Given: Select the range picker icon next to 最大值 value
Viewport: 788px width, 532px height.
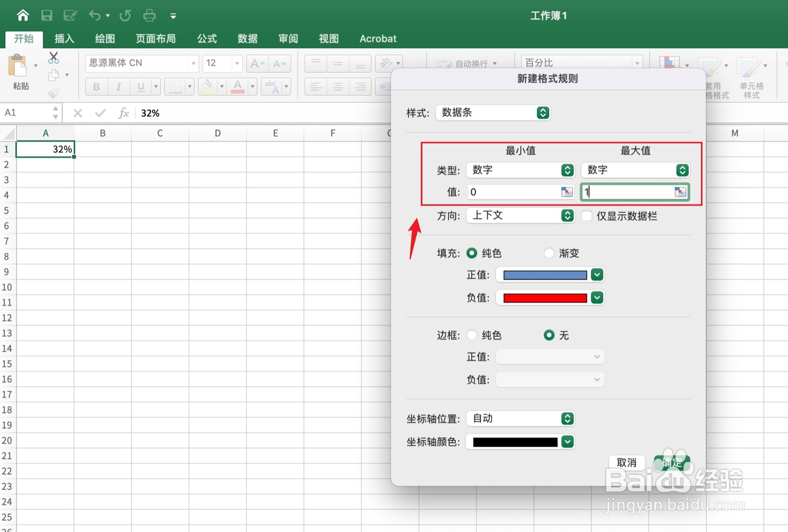Looking at the screenshot, I should 681,192.
